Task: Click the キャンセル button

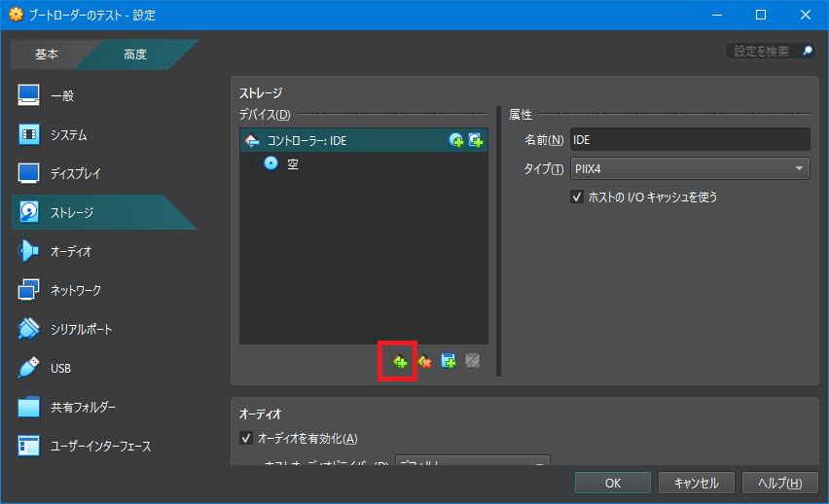Action: [697, 483]
